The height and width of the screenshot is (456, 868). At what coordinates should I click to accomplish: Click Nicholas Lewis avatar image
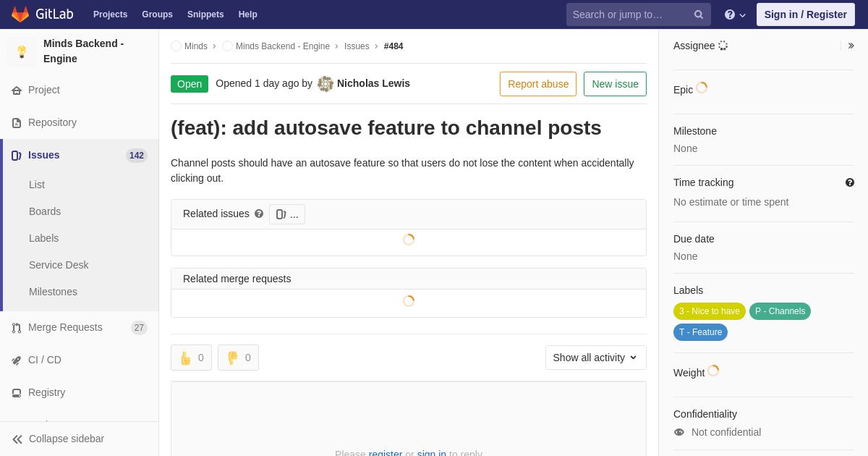[x=325, y=84]
